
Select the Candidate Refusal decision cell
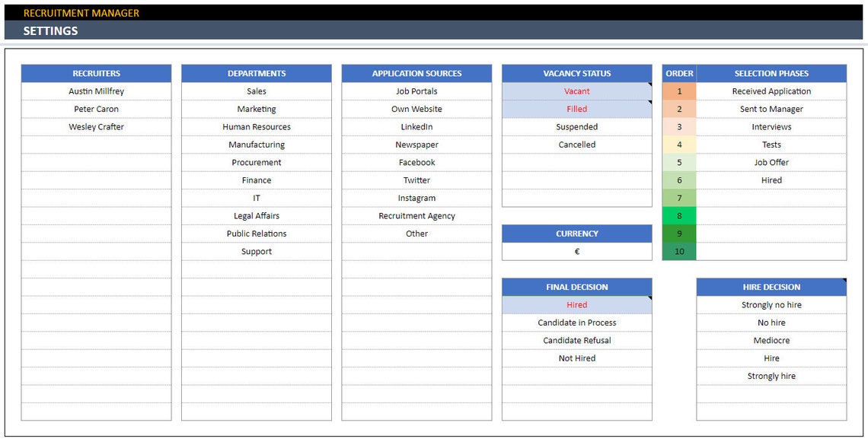coord(577,340)
